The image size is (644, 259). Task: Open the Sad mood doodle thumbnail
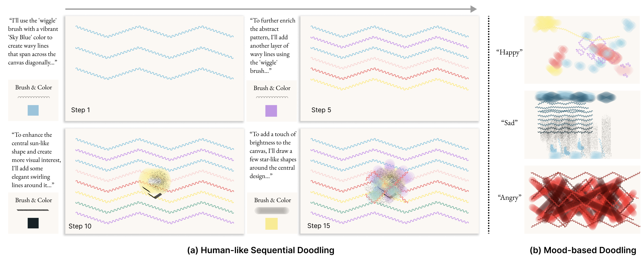tap(582, 125)
